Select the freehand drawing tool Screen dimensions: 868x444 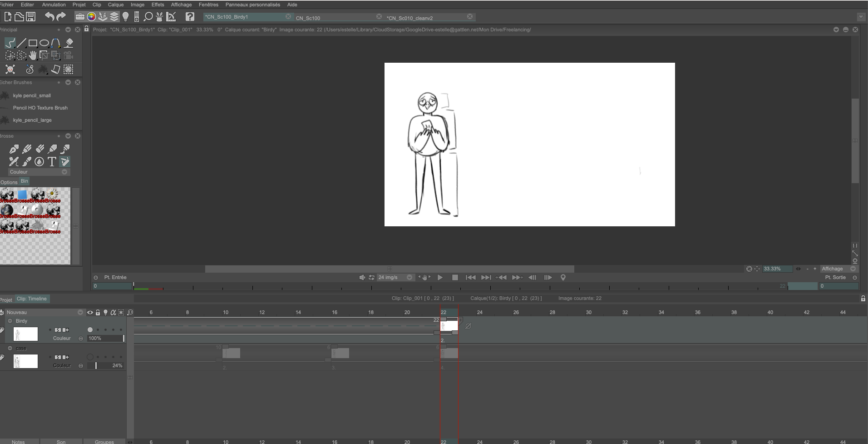pyautogui.click(x=10, y=43)
